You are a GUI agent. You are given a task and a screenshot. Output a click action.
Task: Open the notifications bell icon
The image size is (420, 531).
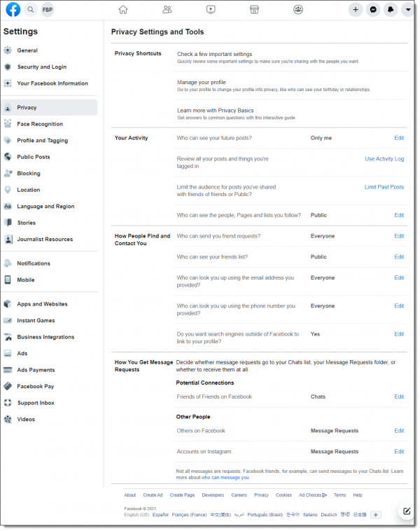click(x=391, y=10)
